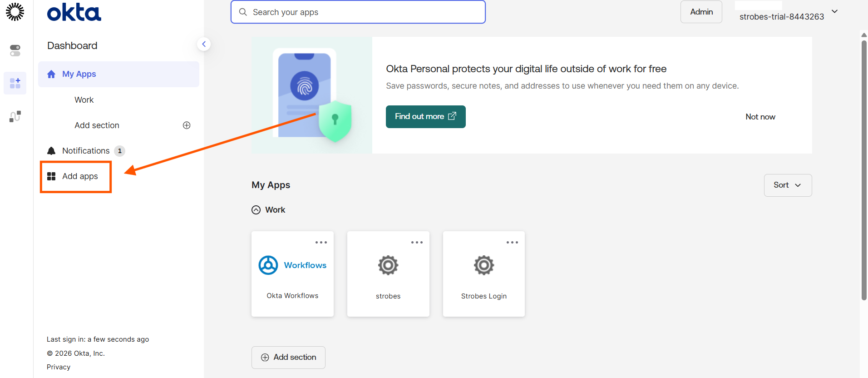Viewport: 868px width, 378px height.
Task: Open the flow connector icon in the left rail
Action: coord(15,116)
